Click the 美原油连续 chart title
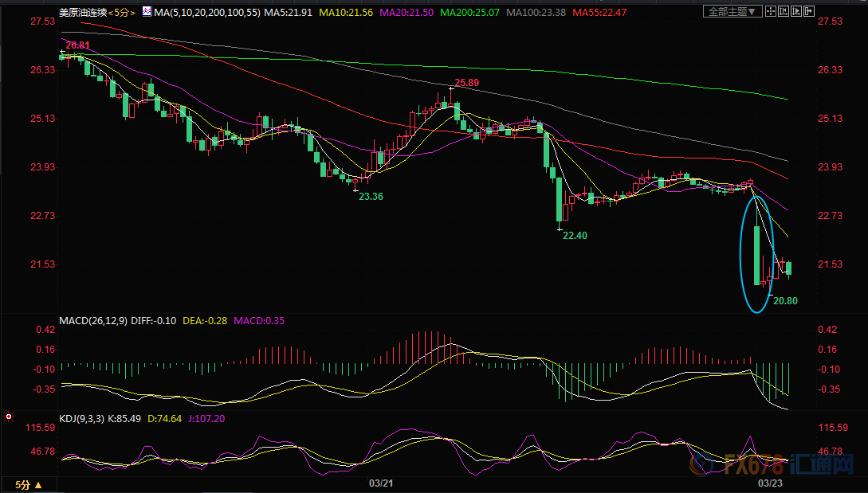The width and height of the screenshot is (868, 493). coord(84,12)
